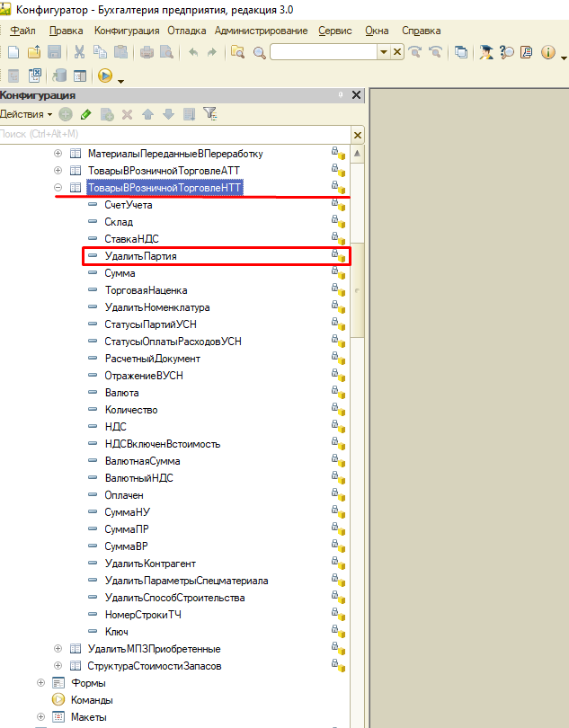The image size is (569, 728).
Task: Click the Cut scissors icon
Action: [x=79, y=52]
